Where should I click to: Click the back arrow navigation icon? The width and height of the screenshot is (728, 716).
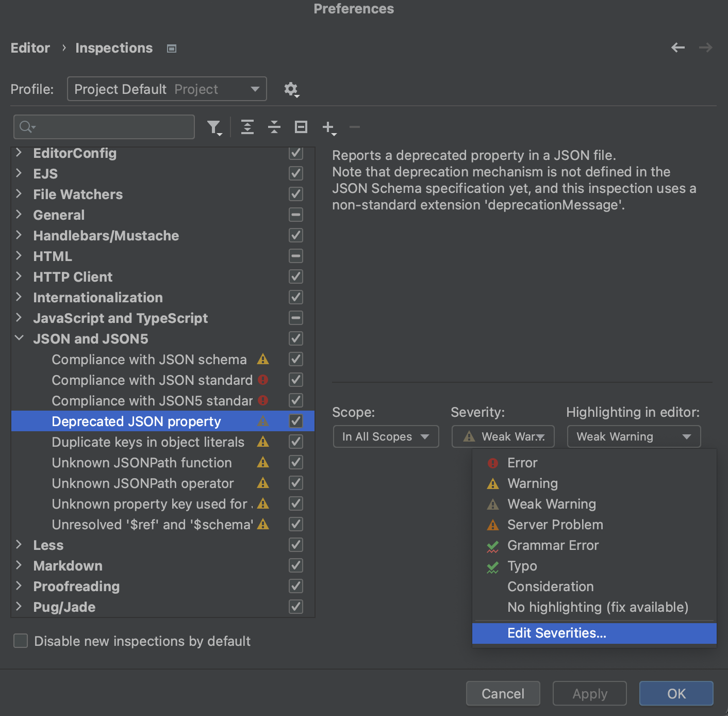678,48
